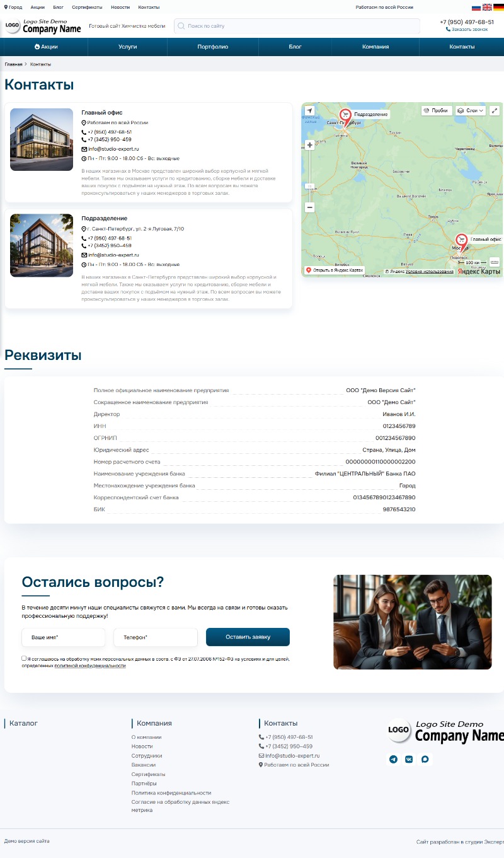Open 'Сотрудники' footer link
The height and width of the screenshot is (858, 504).
[x=147, y=755]
